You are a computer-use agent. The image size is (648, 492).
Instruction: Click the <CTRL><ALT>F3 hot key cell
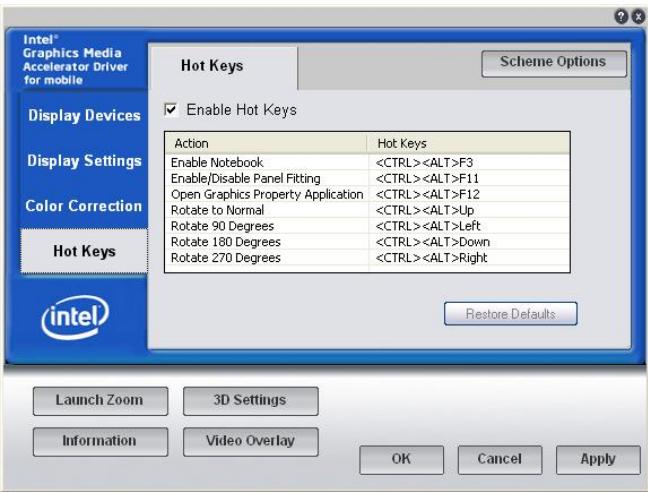(x=469, y=162)
